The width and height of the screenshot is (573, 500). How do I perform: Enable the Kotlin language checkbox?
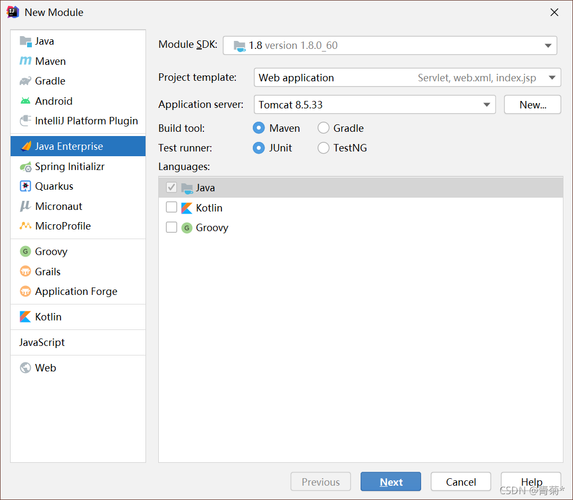point(171,207)
